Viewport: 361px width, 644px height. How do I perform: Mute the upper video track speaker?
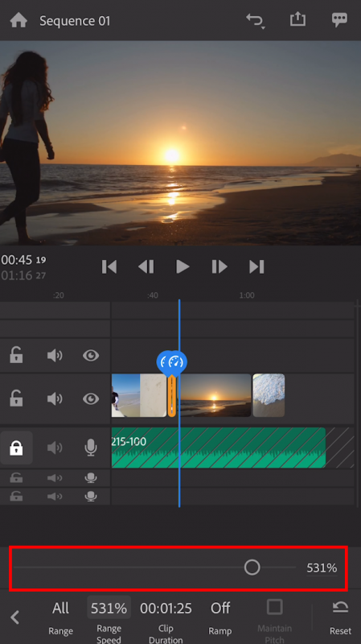click(x=55, y=355)
